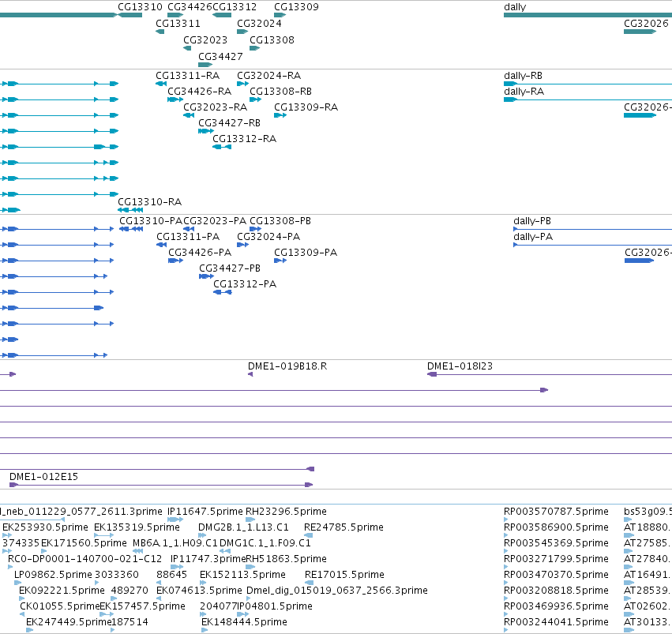The image size is (672, 634).
Task: Open the EK074613.5prime EST label
Action: (x=199, y=591)
